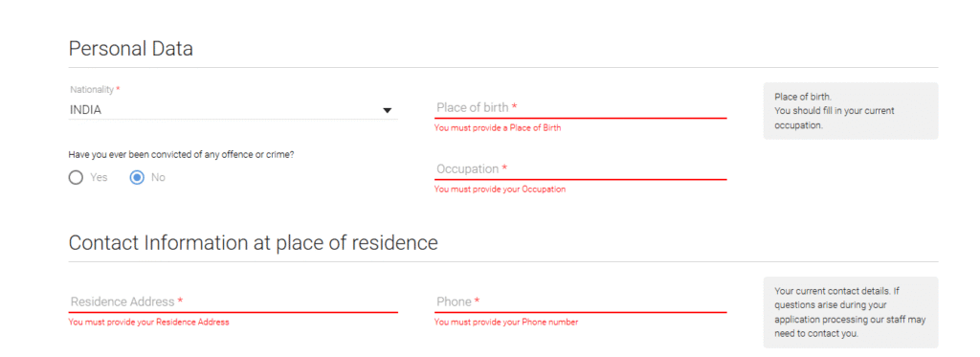The image size is (980, 357).
Task: Select the No radio button circle
Action: click(x=137, y=178)
